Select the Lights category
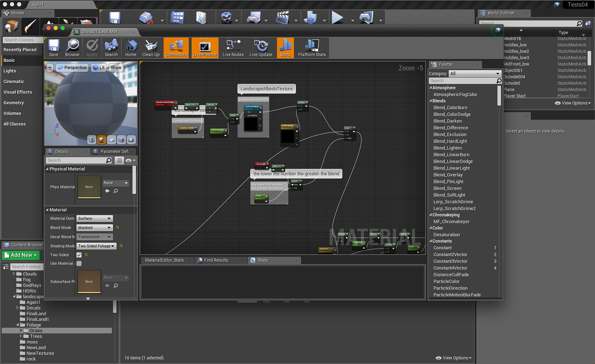The width and height of the screenshot is (595, 364). [x=10, y=71]
